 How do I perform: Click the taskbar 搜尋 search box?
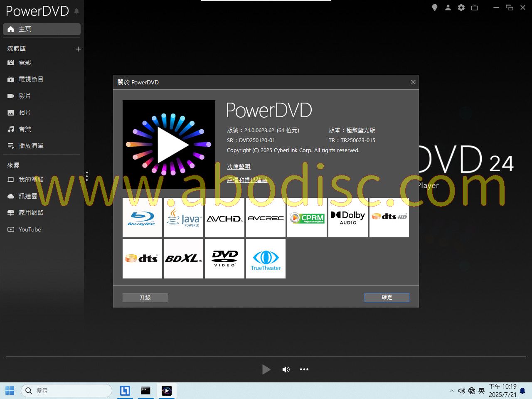pyautogui.click(x=66, y=391)
